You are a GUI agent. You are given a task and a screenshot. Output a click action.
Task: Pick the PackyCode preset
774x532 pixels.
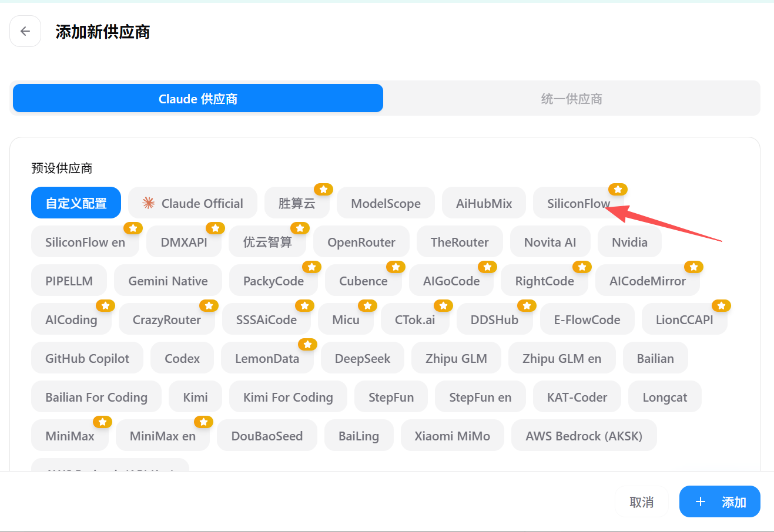tap(273, 281)
